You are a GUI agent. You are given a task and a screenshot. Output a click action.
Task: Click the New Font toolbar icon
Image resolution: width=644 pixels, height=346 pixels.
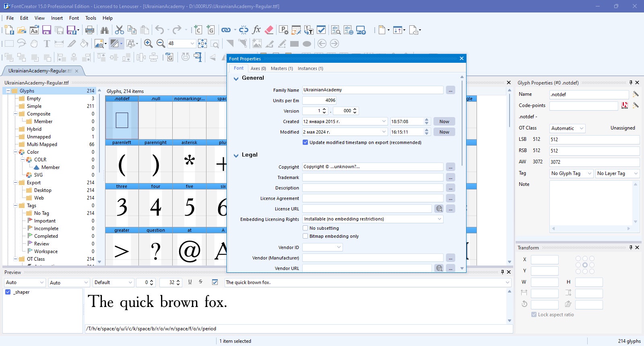[x=9, y=30]
